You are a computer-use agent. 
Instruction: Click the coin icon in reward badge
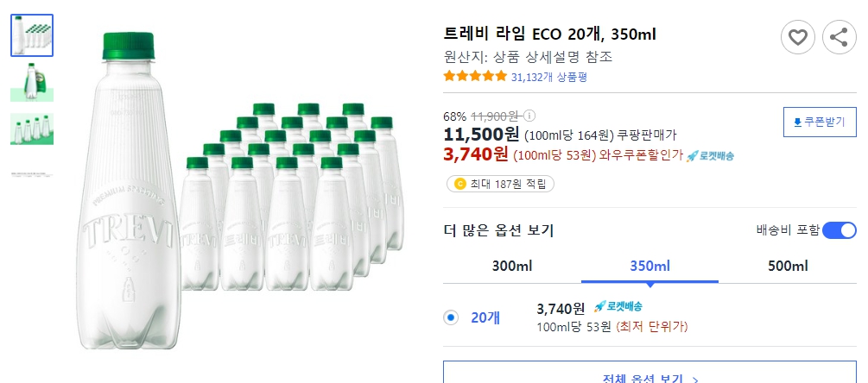coord(459,184)
